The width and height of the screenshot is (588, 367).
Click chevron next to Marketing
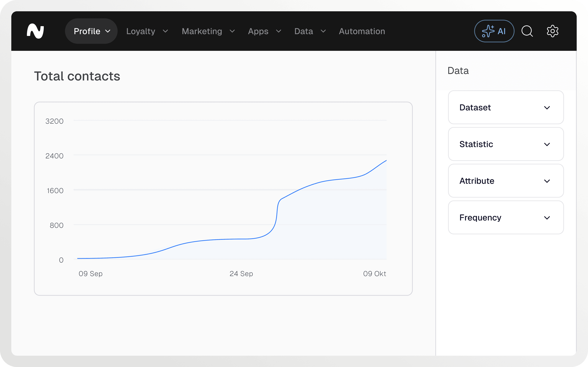coord(232,31)
